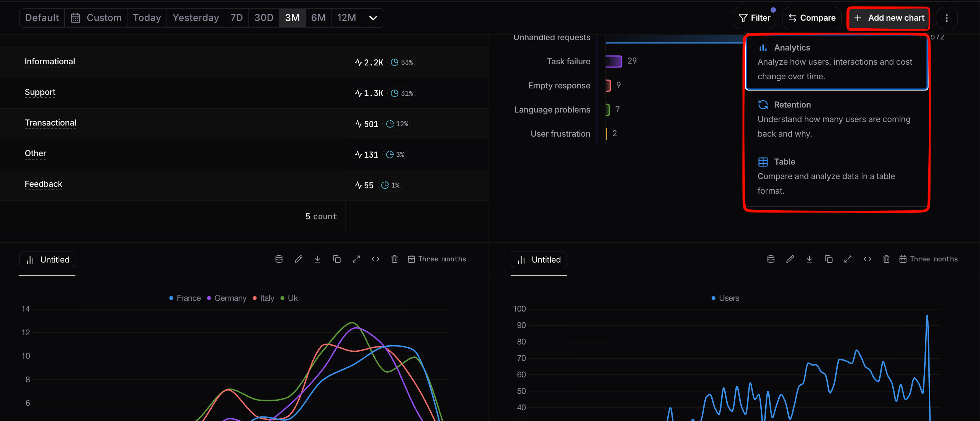Expand the date range chevron dropdown
The image size is (980, 421).
tap(373, 18)
